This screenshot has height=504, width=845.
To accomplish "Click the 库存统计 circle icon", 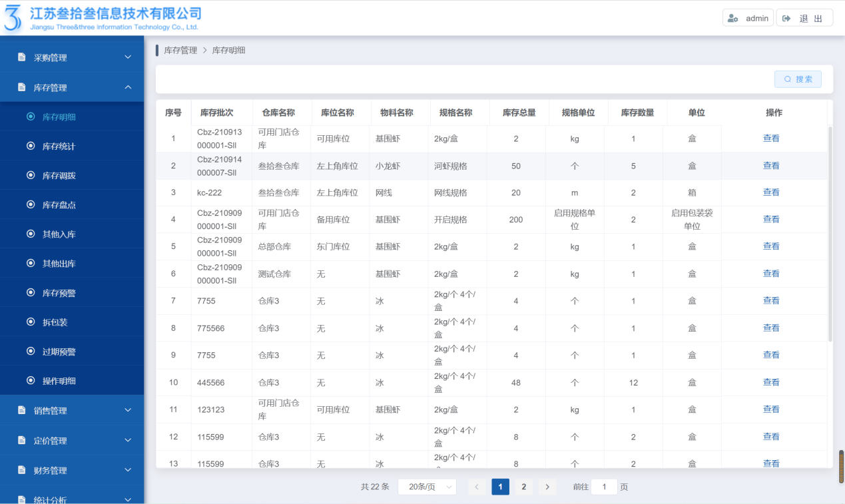I will point(31,146).
